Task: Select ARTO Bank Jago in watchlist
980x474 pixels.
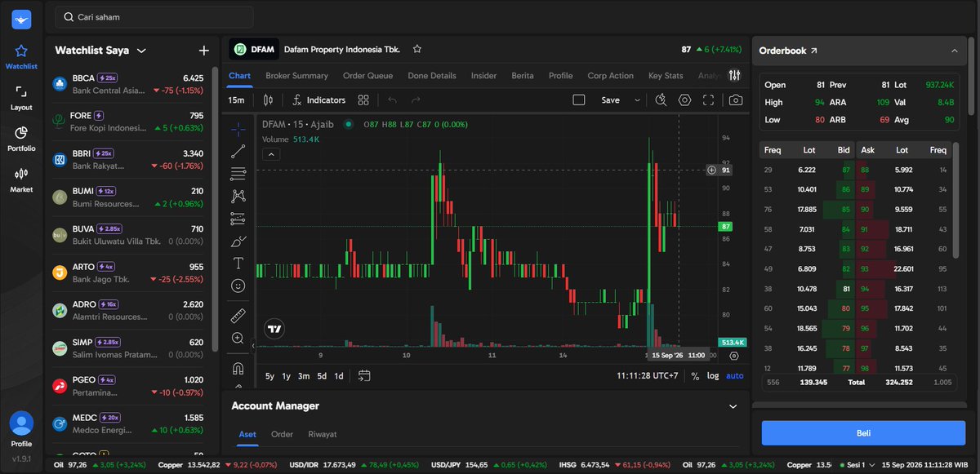Action: pyautogui.click(x=128, y=272)
